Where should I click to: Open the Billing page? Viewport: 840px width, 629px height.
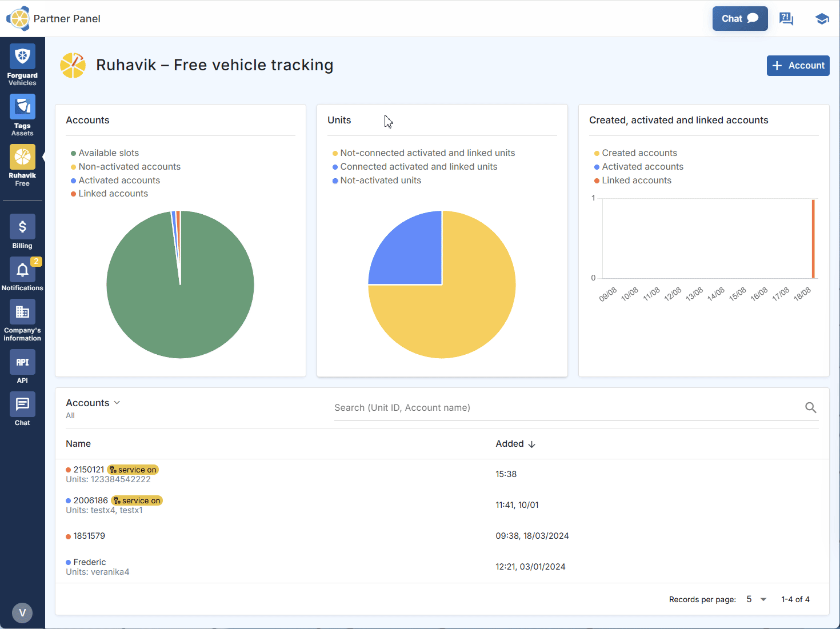point(22,232)
